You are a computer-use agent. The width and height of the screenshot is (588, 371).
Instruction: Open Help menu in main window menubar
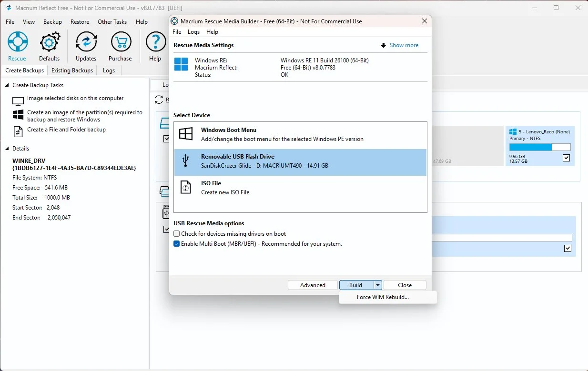pyautogui.click(x=142, y=22)
